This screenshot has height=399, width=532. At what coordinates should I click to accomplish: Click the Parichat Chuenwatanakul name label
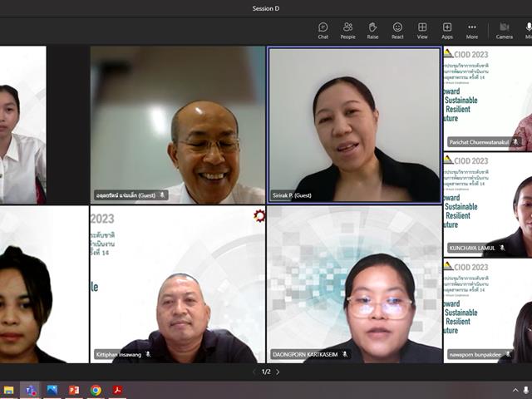coord(479,142)
